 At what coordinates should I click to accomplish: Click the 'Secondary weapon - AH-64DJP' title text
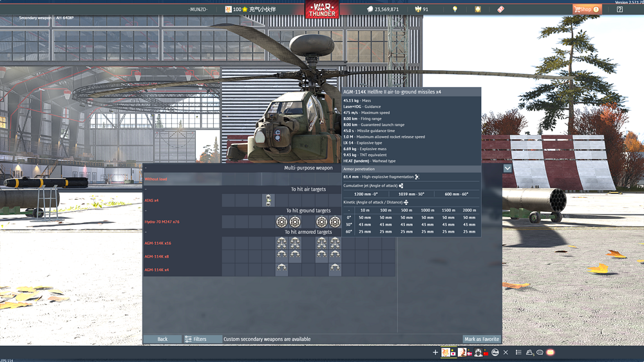tap(46, 18)
